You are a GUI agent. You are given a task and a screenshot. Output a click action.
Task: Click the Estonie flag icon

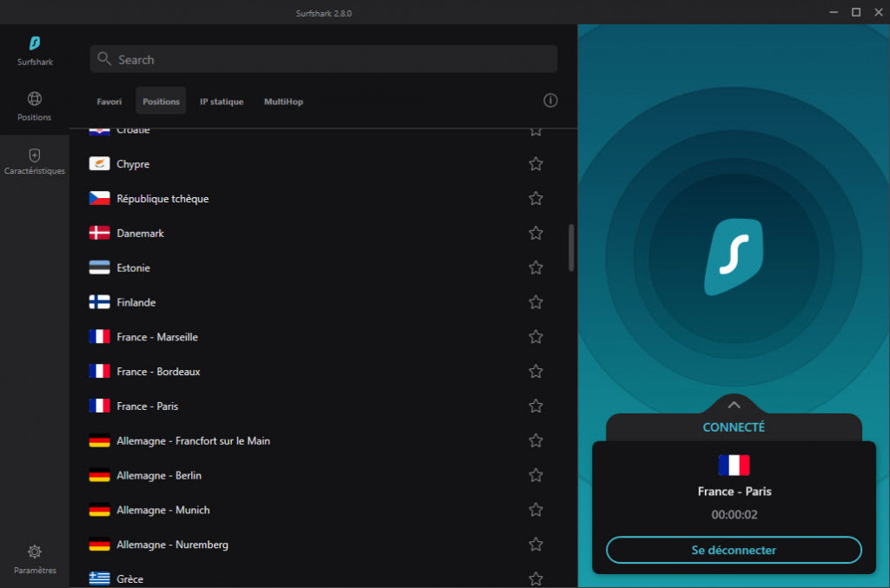click(99, 268)
